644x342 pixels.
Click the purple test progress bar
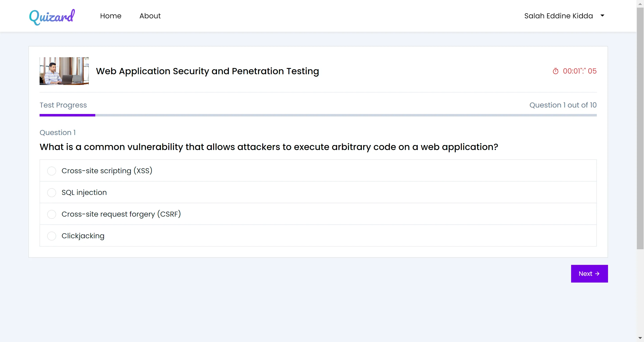pyautogui.click(x=67, y=115)
